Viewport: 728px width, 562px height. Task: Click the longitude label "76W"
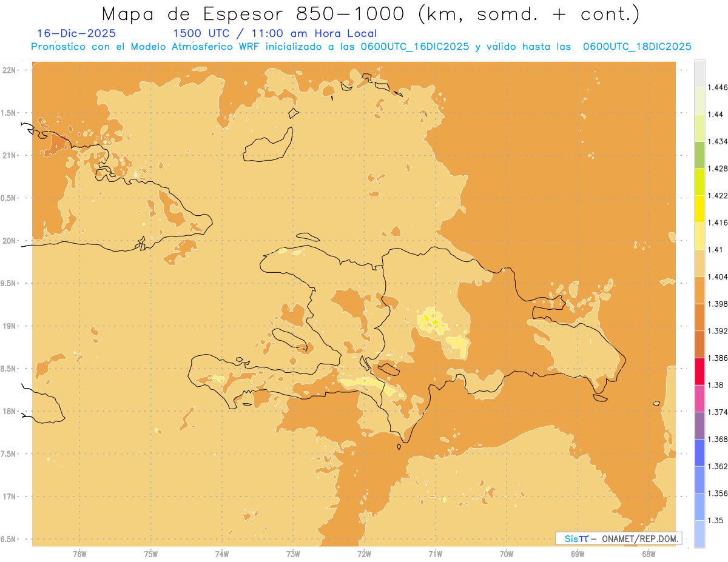click(80, 554)
